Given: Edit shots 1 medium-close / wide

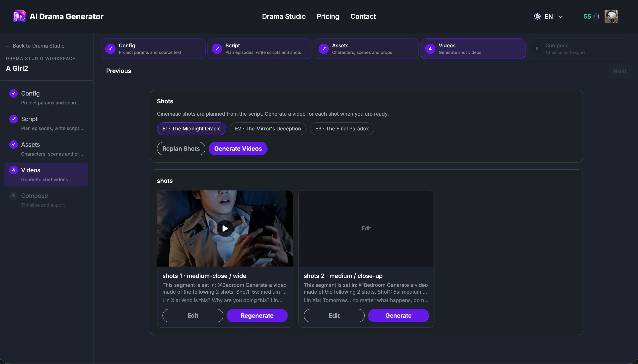Looking at the screenshot, I should pyautogui.click(x=193, y=316).
